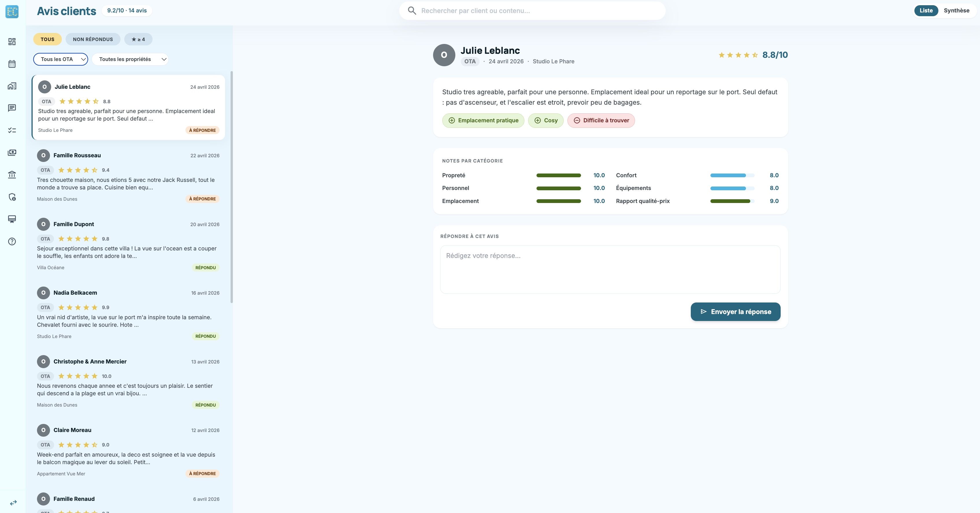The height and width of the screenshot is (513, 980).
Task: Click the Équipements rating bar
Action: (x=732, y=189)
